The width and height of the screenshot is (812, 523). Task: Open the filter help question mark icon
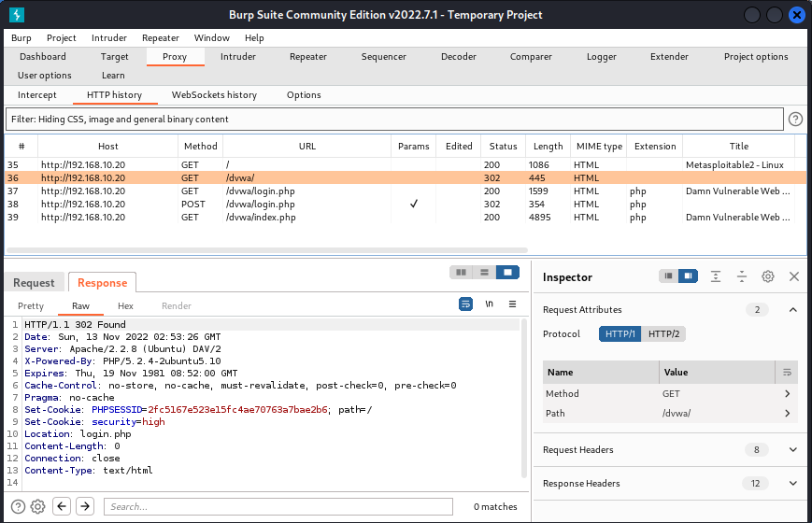pyautogui.click(x=795, y=120)
